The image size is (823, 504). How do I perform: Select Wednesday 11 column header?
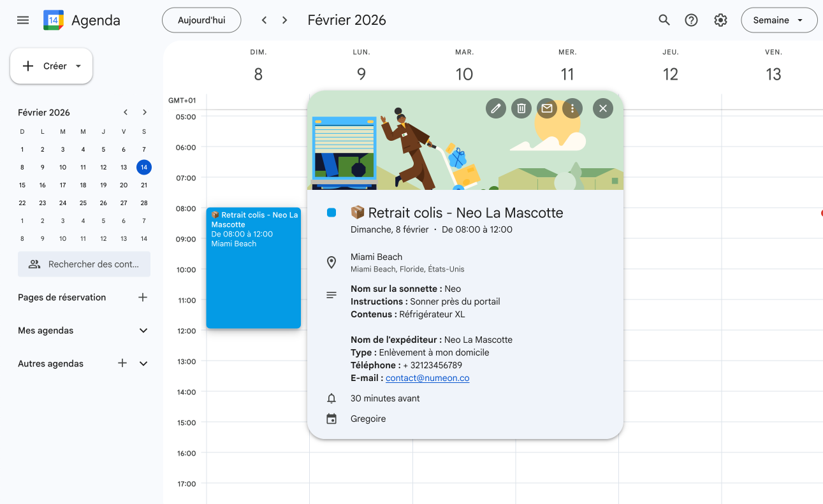tap(567, 68)
